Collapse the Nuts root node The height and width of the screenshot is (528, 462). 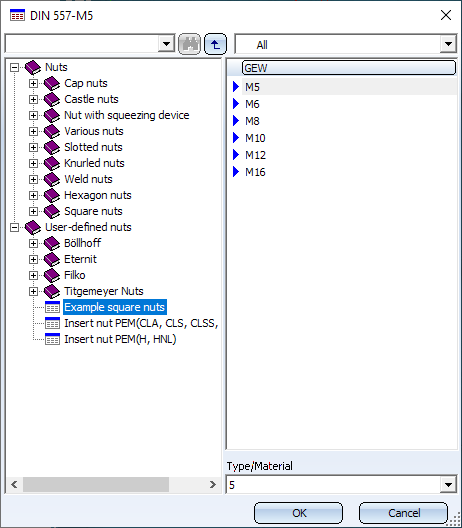point(14,67)
